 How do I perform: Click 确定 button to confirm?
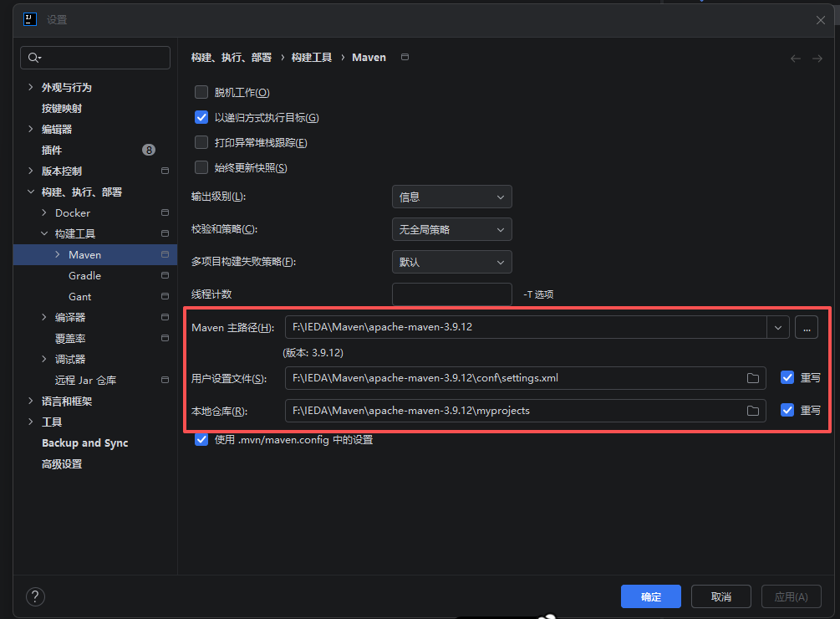pyautogui.click(x=651, y=596)
